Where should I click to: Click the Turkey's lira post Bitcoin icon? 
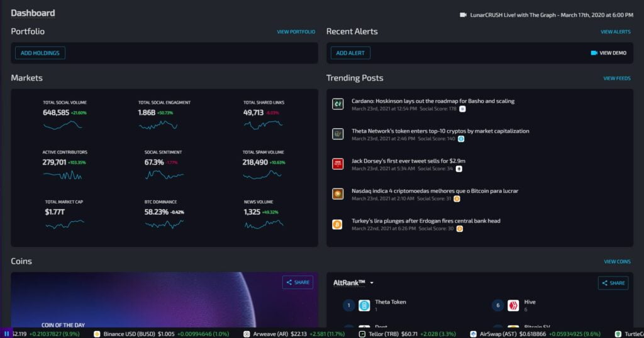point(337,224)
